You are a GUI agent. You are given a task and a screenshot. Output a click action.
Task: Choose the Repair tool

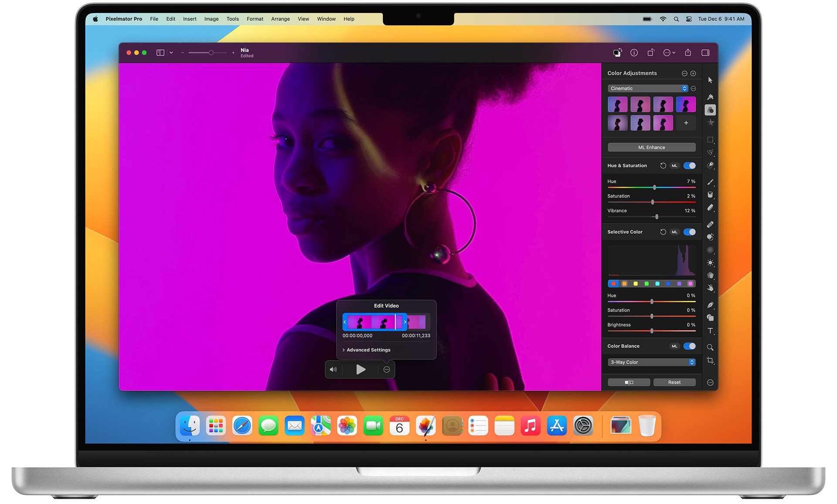tap(710, 225)
